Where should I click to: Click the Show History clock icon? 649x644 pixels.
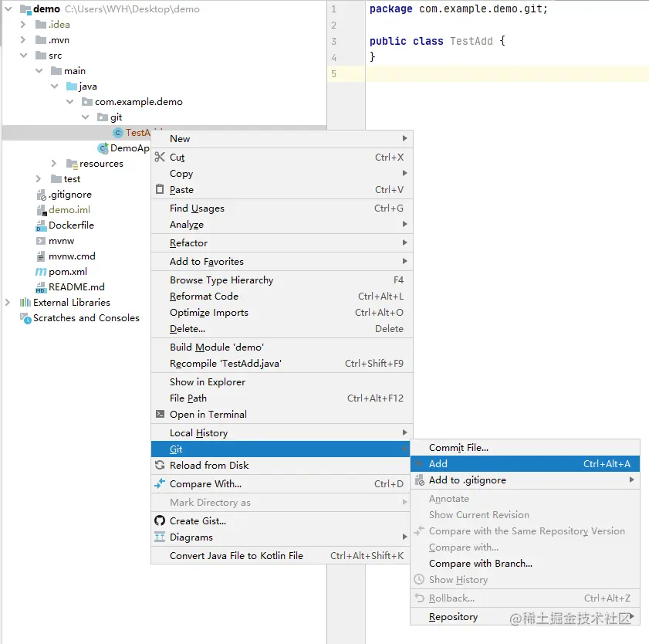click(419, 579)
